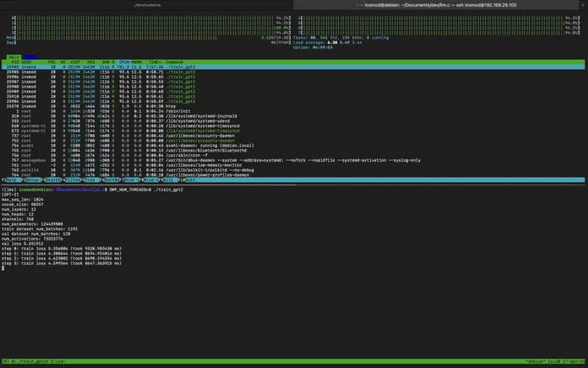Select the /usr/sbin/cron -f row
588x368 pixels.
tap(293, 155)
